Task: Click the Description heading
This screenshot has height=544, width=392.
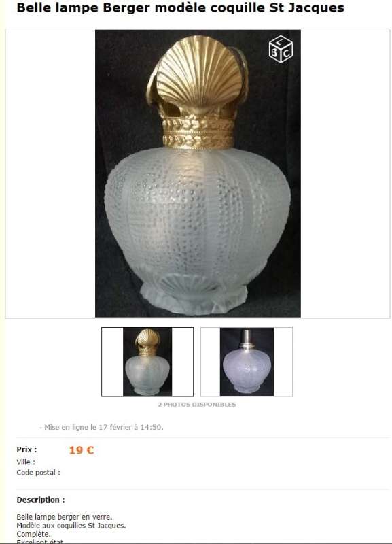Action: [x=41, y=500]
